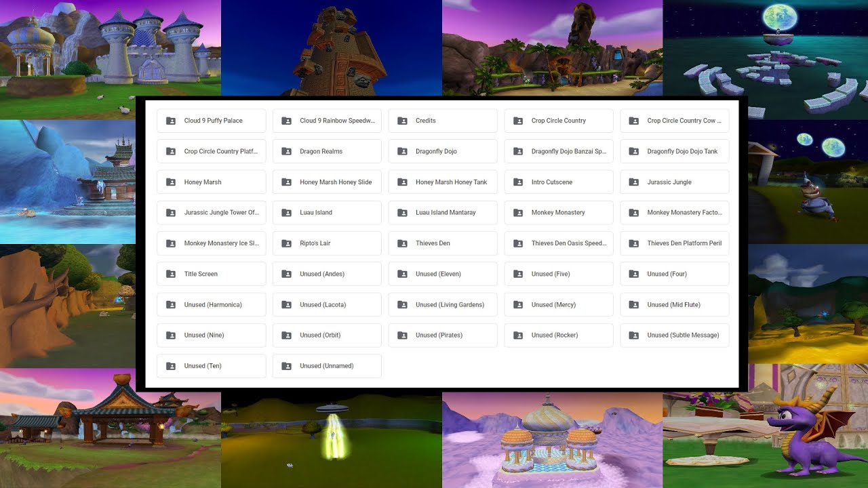Click the folder icon beside Luau Island
This screenshot has width=868, height=488.
[x=286, y=213]
